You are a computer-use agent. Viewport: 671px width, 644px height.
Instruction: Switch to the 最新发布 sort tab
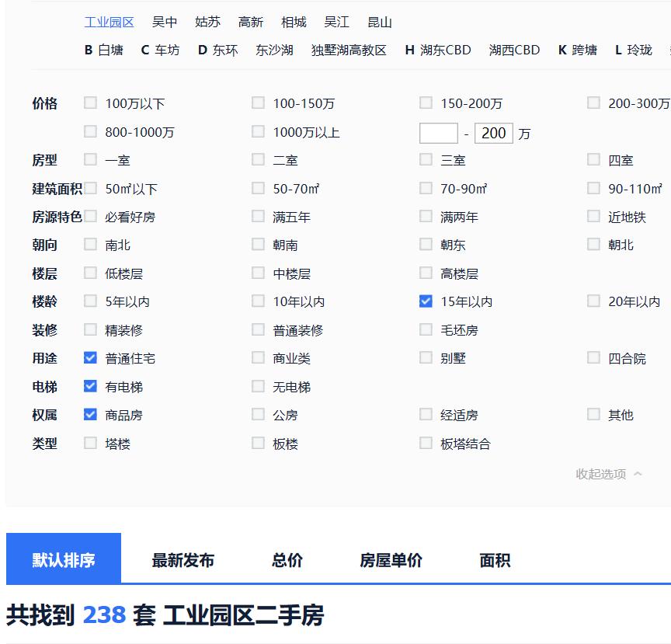(183, 559)
